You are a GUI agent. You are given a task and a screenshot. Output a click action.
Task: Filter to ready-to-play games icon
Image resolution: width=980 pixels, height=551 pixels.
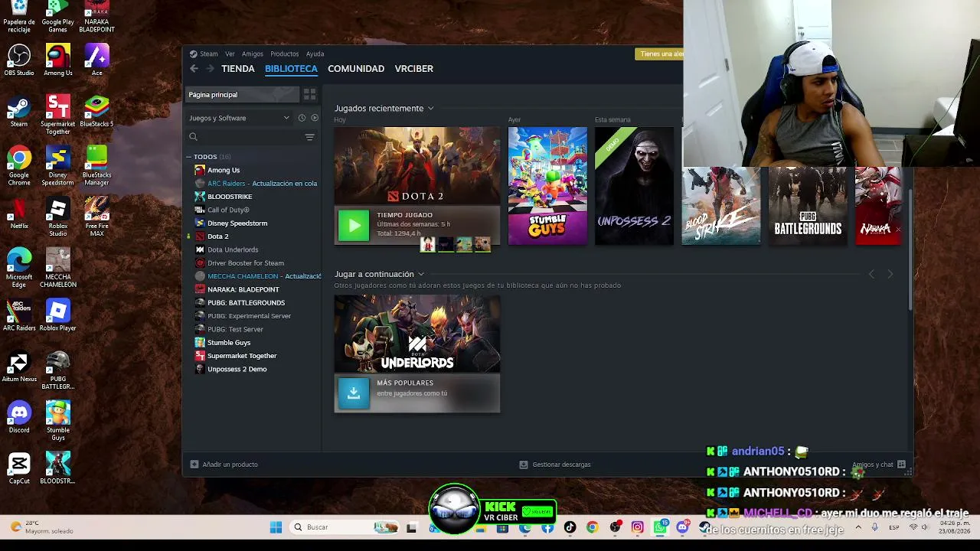point(314,118)
